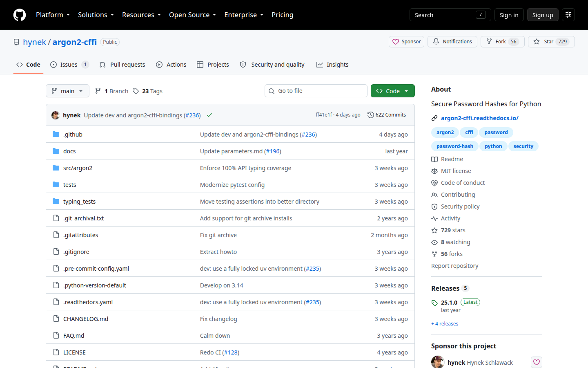Click the tests folder icon
588x368 pixels.
tap(56, 184)
